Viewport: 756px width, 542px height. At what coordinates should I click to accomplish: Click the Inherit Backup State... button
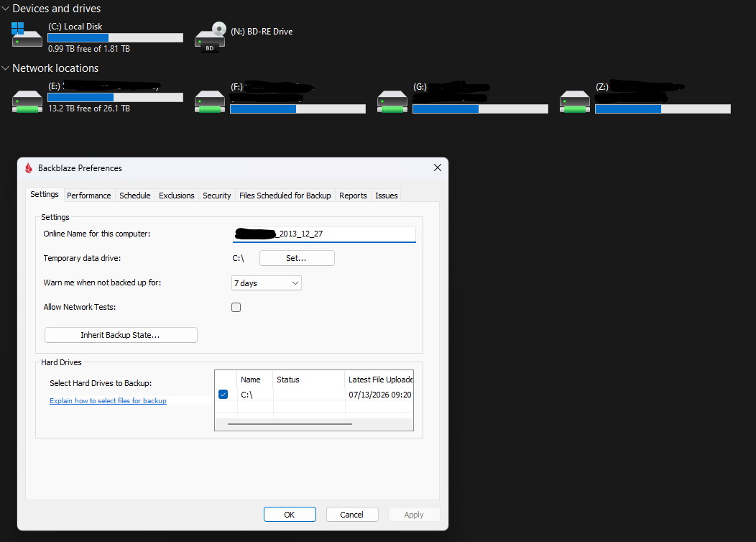pos(121,335)
